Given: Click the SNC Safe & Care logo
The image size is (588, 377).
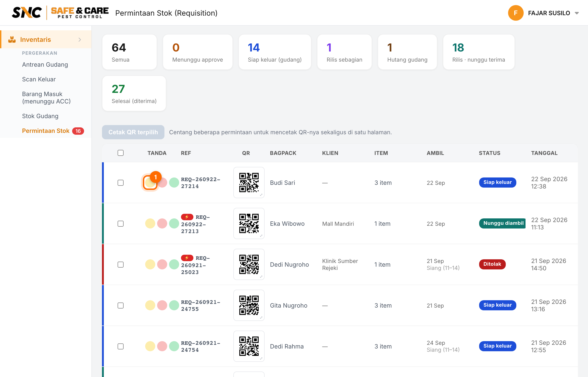Looking at the screenshot, I should 60,13.
